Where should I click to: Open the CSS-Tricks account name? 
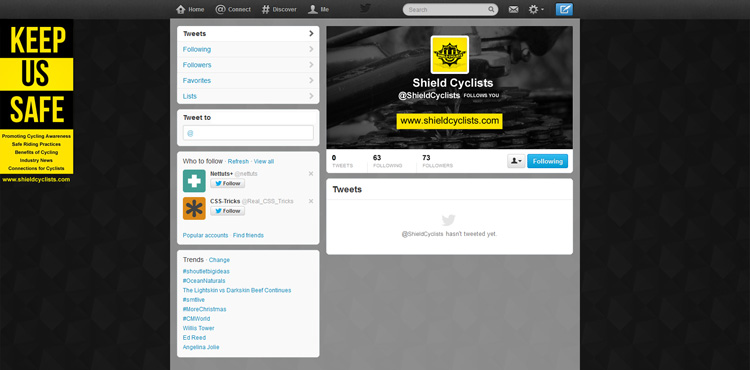(225, 201)
